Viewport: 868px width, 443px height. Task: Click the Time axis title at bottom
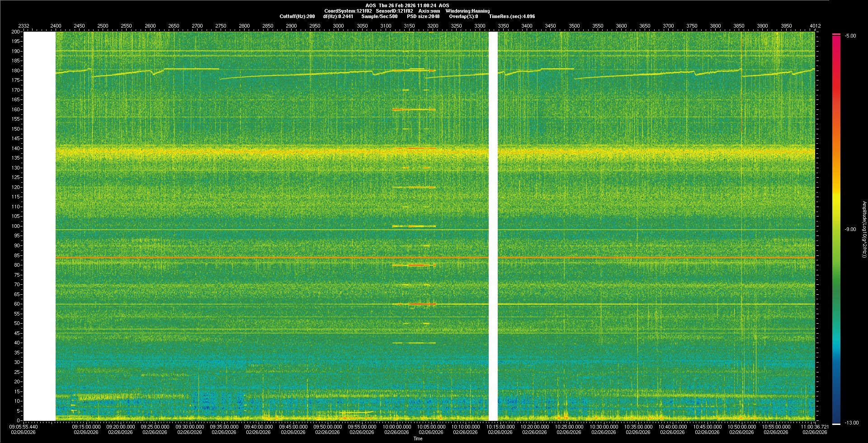click(x=418, y=438)
